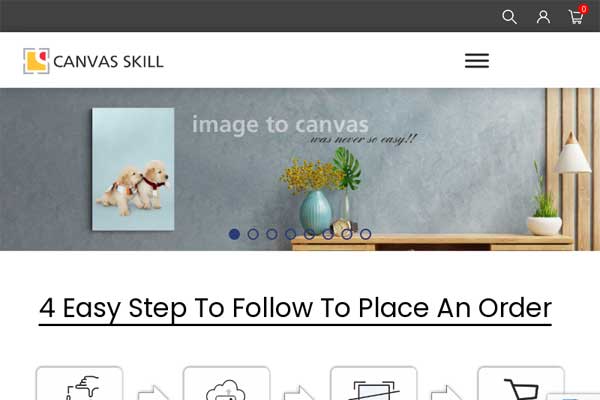Screen dimensions: 600x400
Task: Select the last carousel slide dot
Action: (x=365, y=234)
